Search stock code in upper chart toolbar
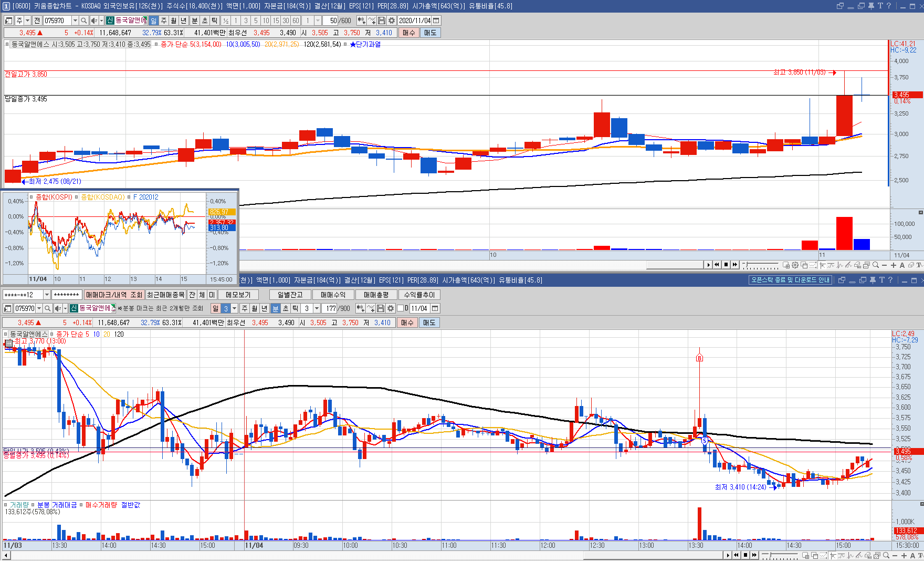This screenshot has height=562, width=924. coord(83,20)
